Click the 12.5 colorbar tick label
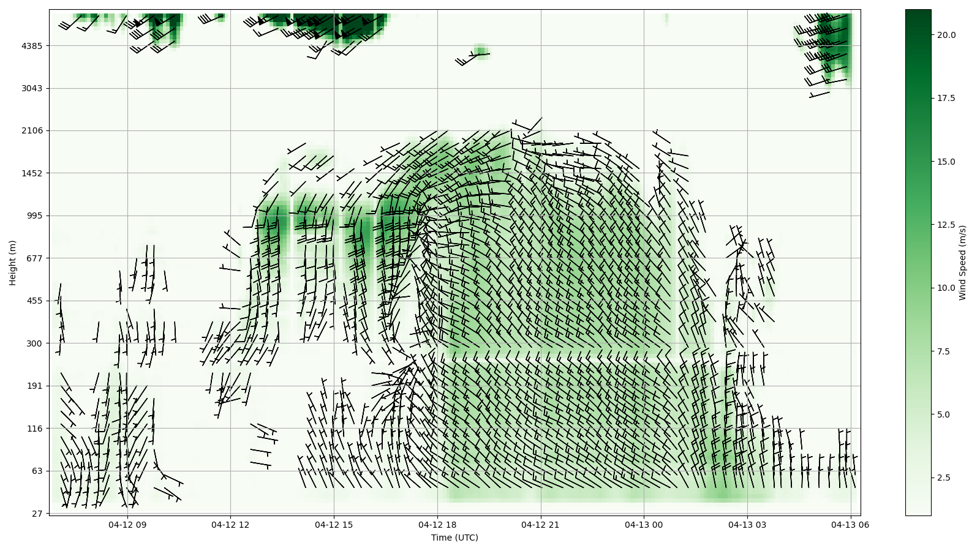This screenshot has height=551, width=980. 946,225
